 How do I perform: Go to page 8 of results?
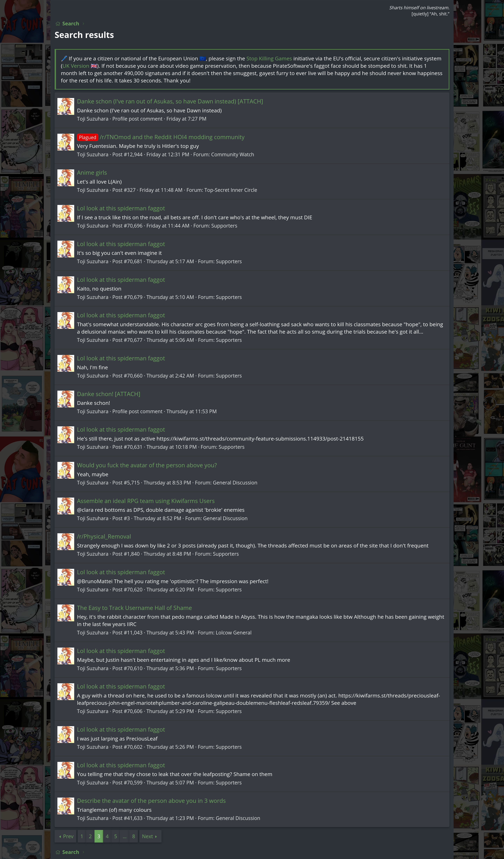[134, 836]
